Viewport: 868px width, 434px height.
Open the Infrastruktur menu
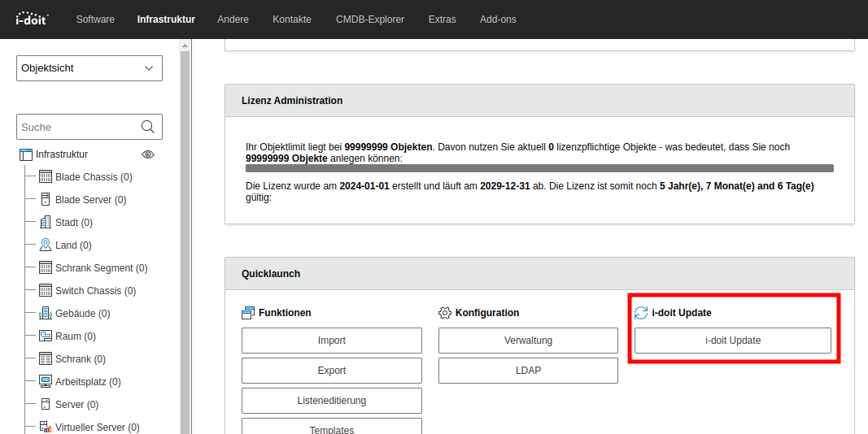tap(166, 20)
